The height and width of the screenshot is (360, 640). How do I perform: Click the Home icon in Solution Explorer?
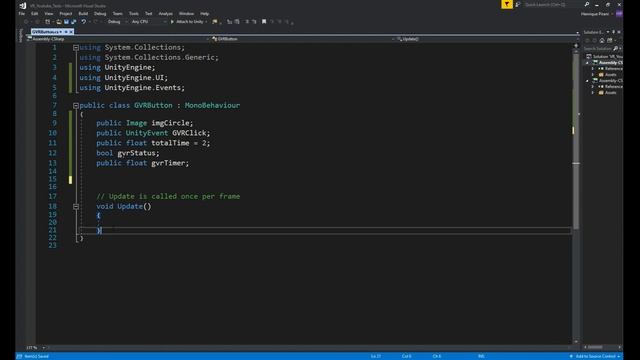[x=602, y=40]
